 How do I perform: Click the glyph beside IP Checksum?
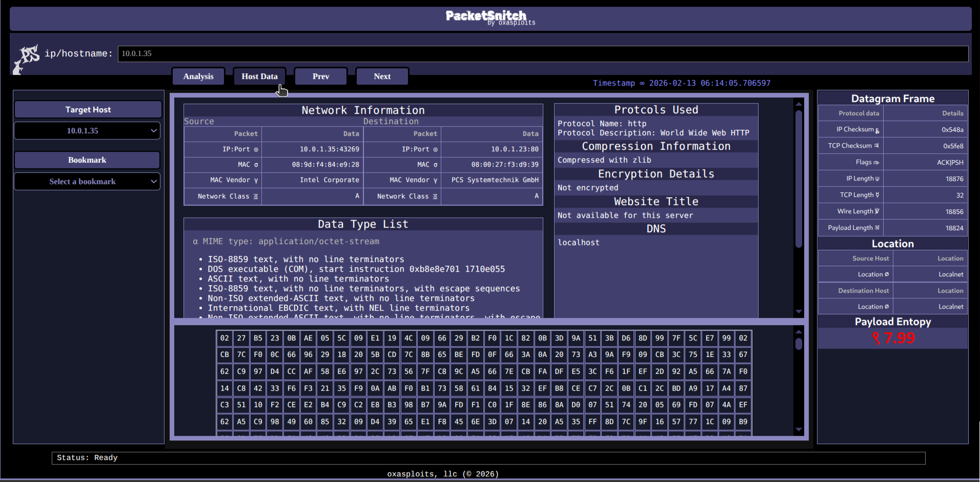(877, 130)
